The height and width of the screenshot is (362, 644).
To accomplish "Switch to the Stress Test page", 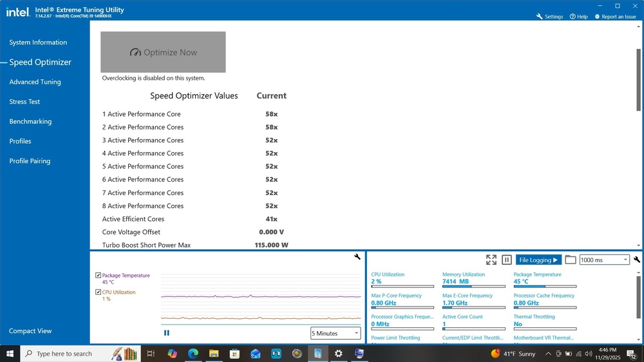I will 24,102.
